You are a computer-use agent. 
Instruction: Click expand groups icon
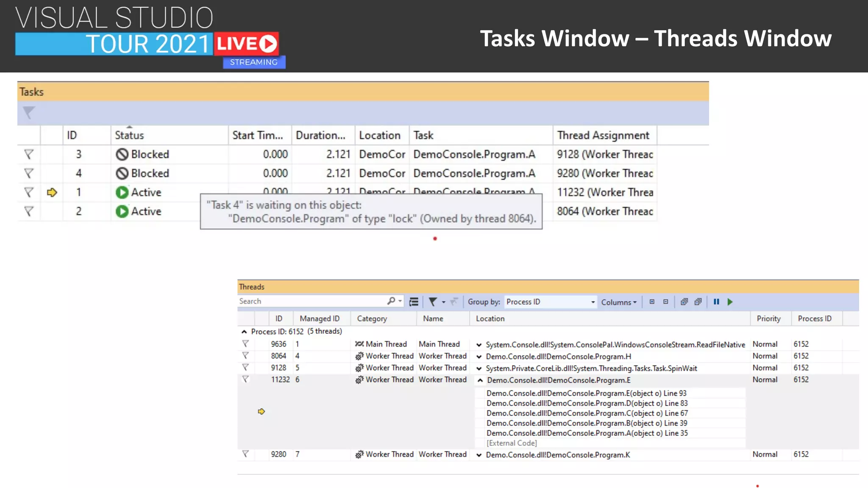pyautogui.click(x=652, y=302)
